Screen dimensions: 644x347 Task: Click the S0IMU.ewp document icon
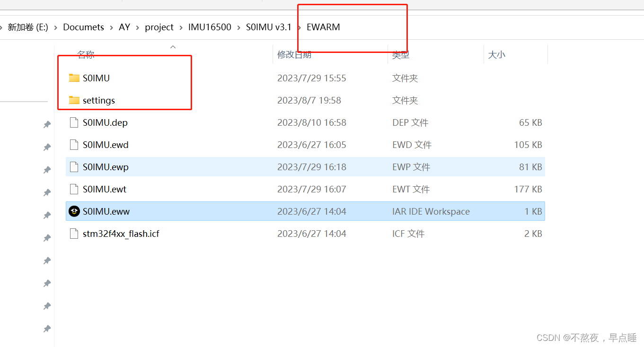tap(74, 166)
